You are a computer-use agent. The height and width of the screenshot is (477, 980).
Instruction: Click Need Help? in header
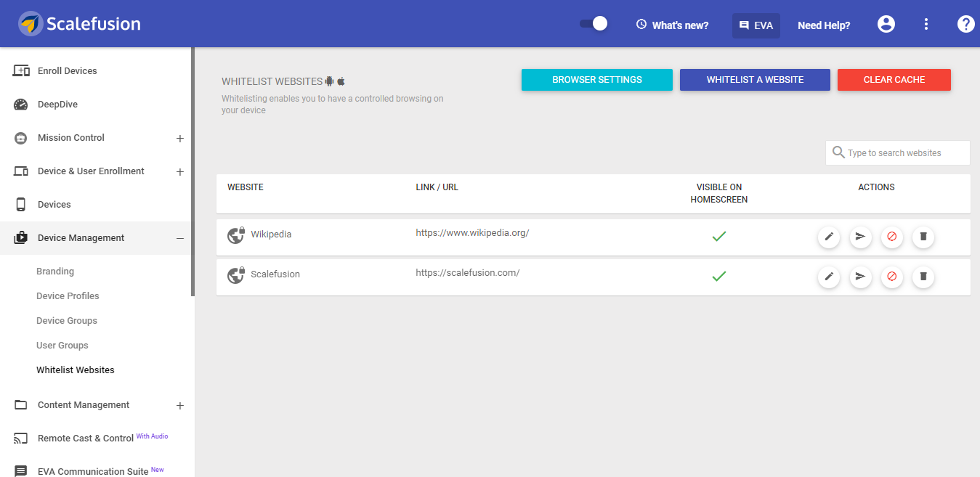pos(824,25)
